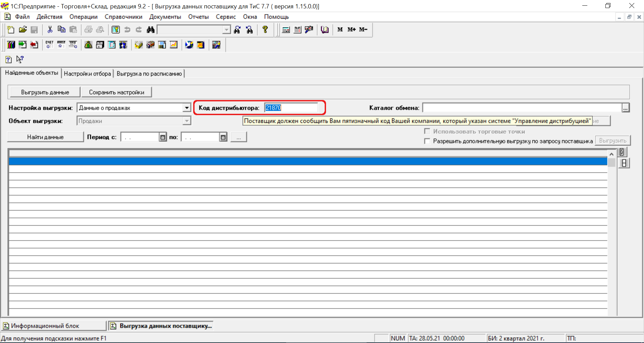Screen dimensions: 644x343
Task: Click the period 'по' end date field
Action: click(200, 137)
